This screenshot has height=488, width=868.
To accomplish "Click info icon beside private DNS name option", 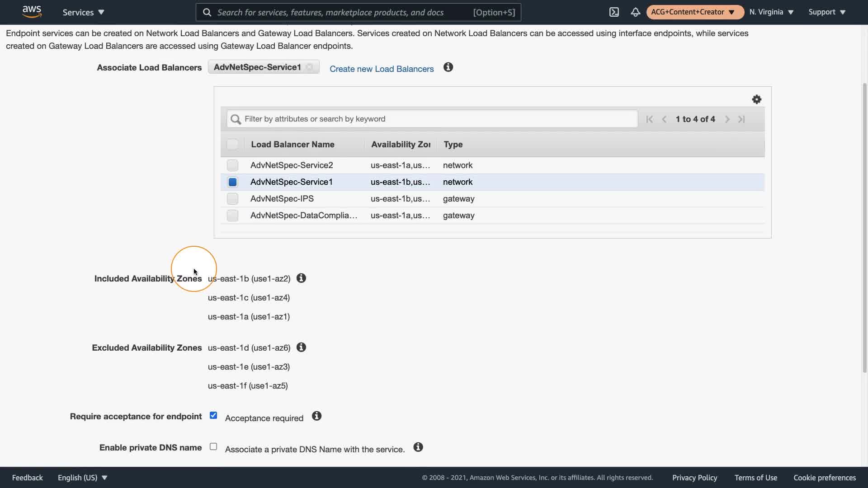I will [418, 447].
